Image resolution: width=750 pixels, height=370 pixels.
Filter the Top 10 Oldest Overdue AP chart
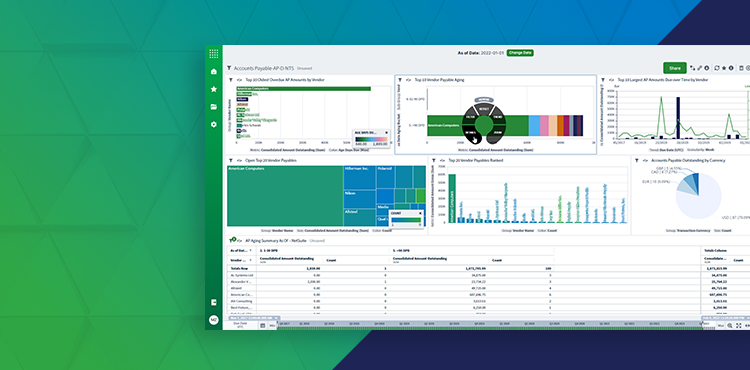231,80
